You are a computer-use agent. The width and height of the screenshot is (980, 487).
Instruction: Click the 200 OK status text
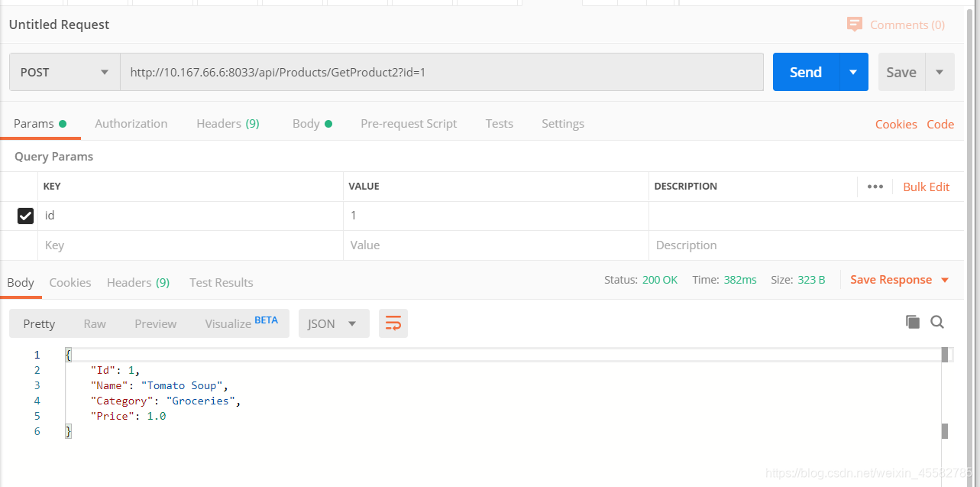(x=660, y=280)
